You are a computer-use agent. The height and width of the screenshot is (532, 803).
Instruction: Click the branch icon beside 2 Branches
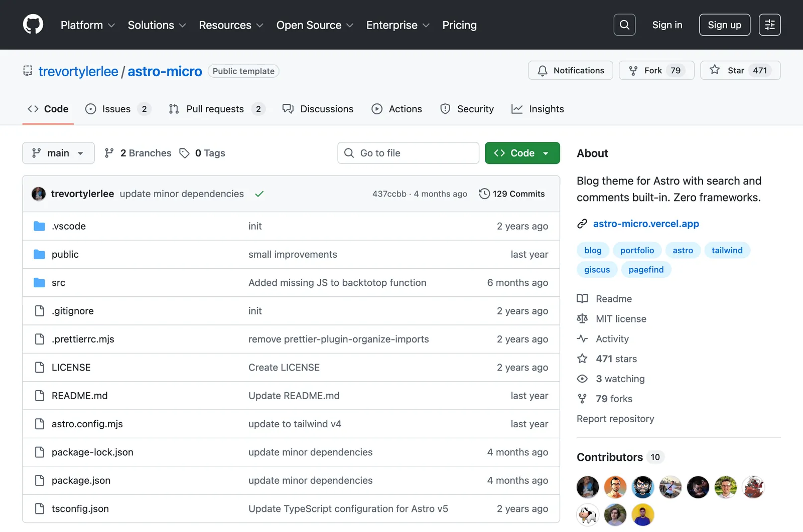coord(109,153)
